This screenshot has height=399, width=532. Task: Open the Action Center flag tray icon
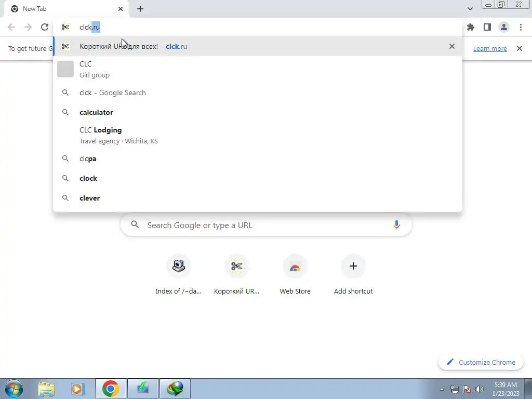click(x=467, y=389)
